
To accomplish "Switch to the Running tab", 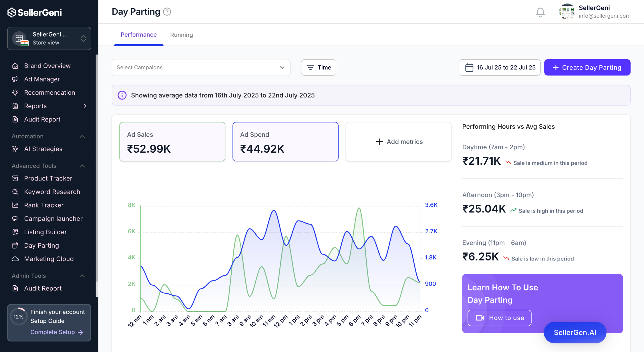I will 181,35.
